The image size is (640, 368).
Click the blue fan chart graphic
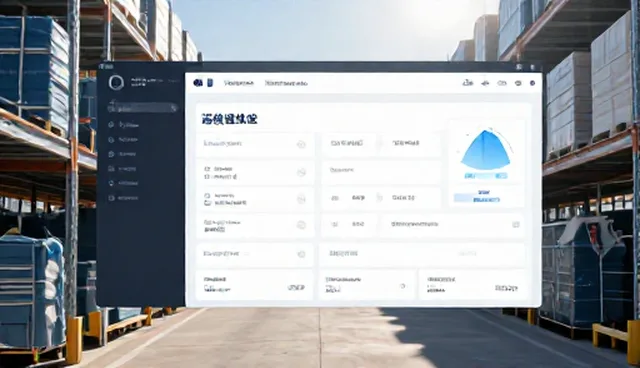[486, 150]
